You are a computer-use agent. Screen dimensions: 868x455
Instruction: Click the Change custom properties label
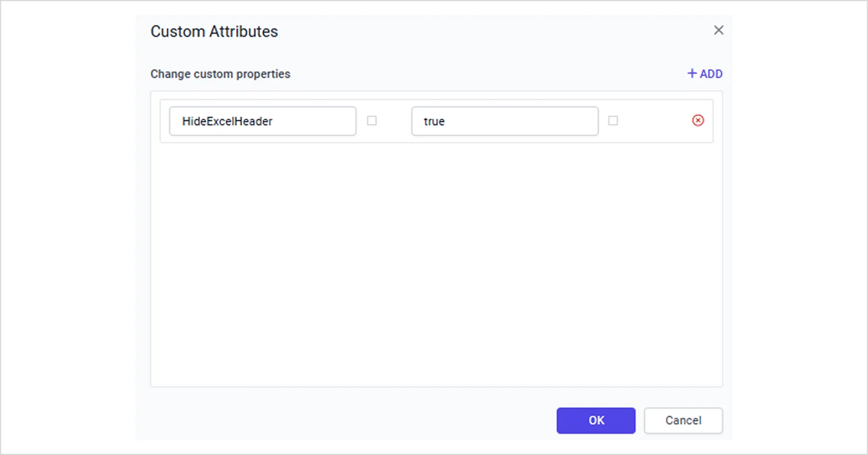click(221, 74)
